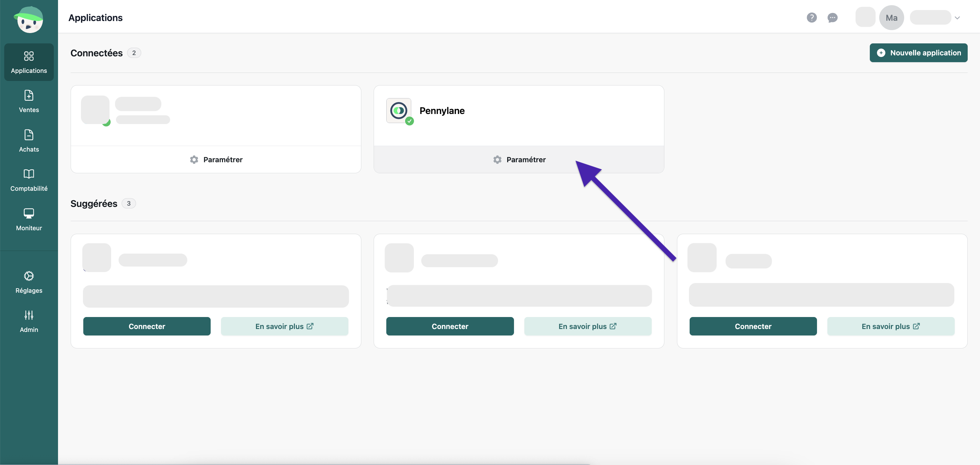The height and width of the screenshot is (465, 980).
Task: Click first suggested app placeholder logo
Action: tap(97, 257)
